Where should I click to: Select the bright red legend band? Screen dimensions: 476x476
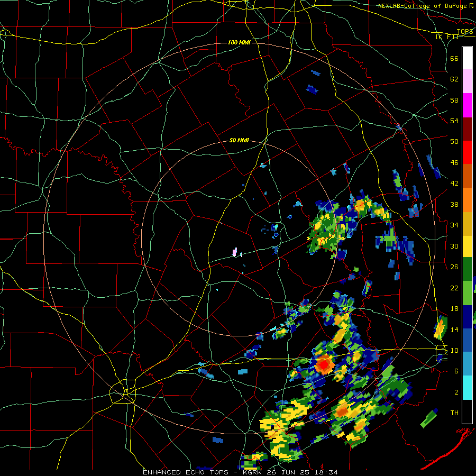pyautogui.click(x=467, y=152)
